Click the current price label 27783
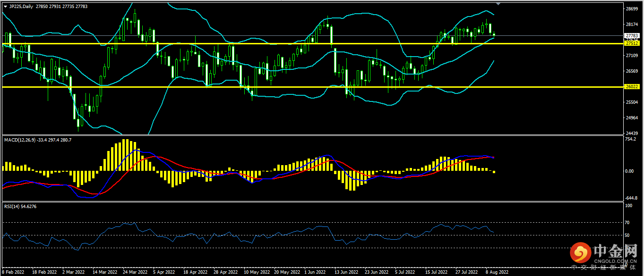 click(x=631, y=35)
